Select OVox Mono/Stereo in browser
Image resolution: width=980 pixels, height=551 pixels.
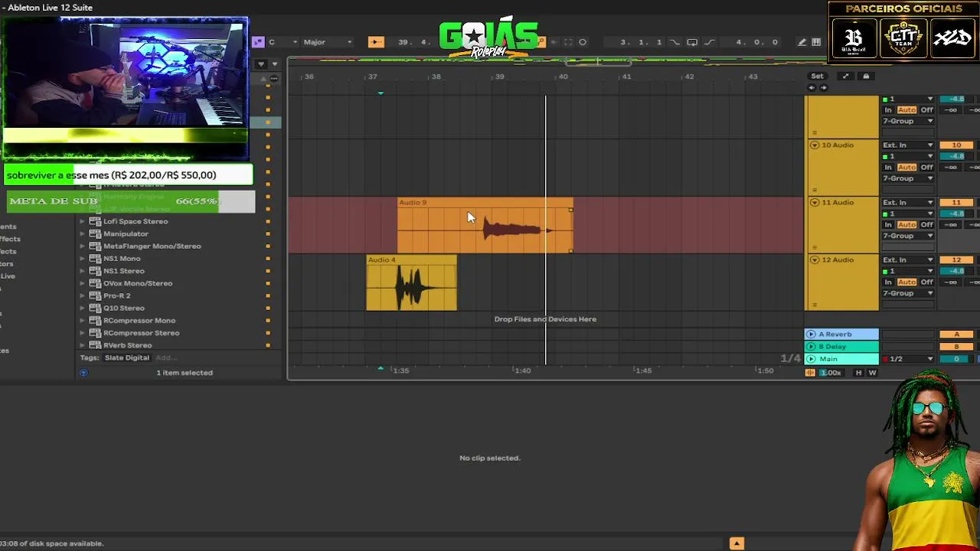(x=138, y=283)
